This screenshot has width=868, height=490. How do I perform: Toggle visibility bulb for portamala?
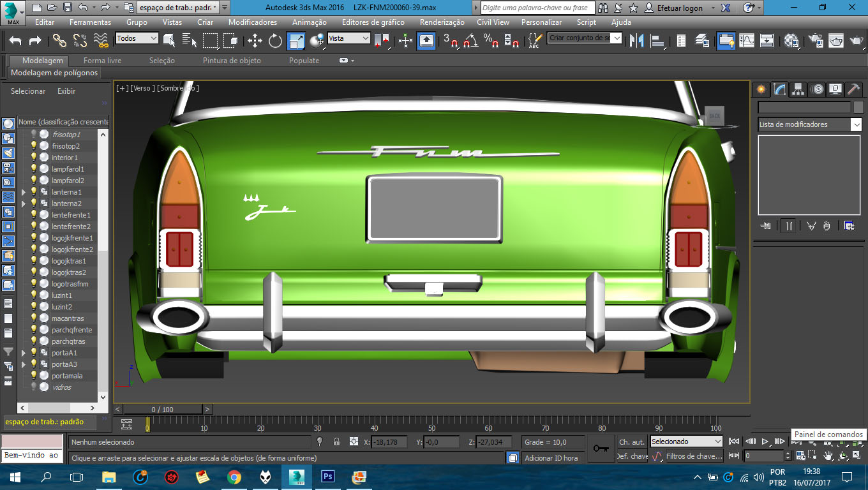[34, 376]
